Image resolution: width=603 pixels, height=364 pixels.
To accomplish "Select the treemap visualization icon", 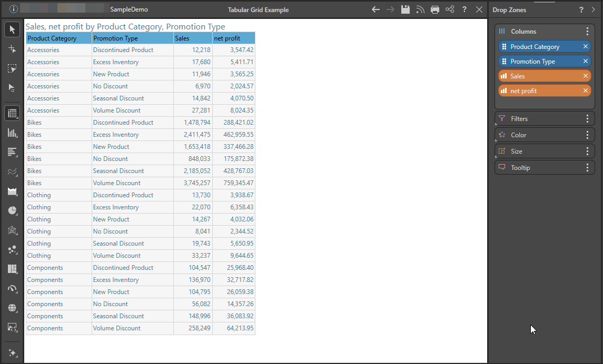I will (x=13, y=269).
